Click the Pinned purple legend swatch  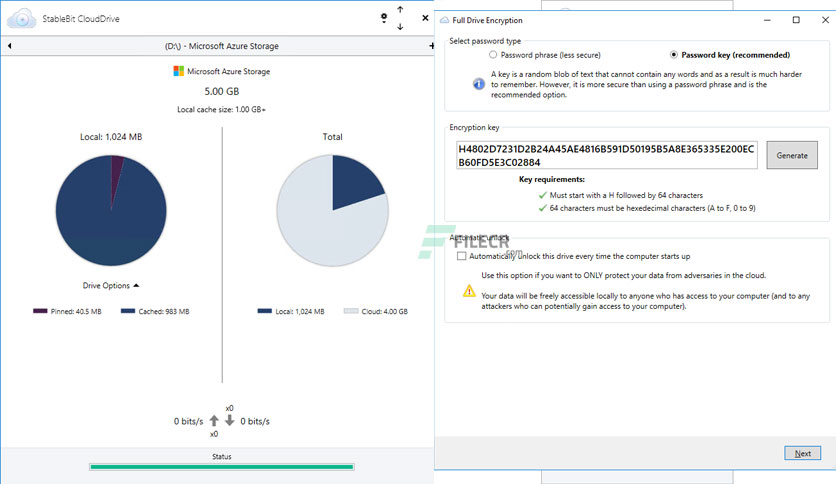click(40, 311)
